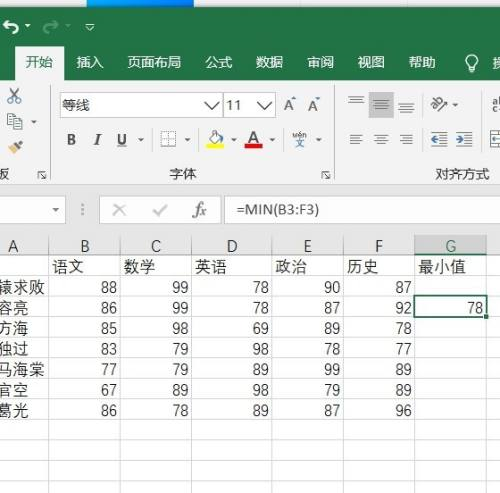Open Insert Function fx dialog
500x493 pixels.
(199, 210)
